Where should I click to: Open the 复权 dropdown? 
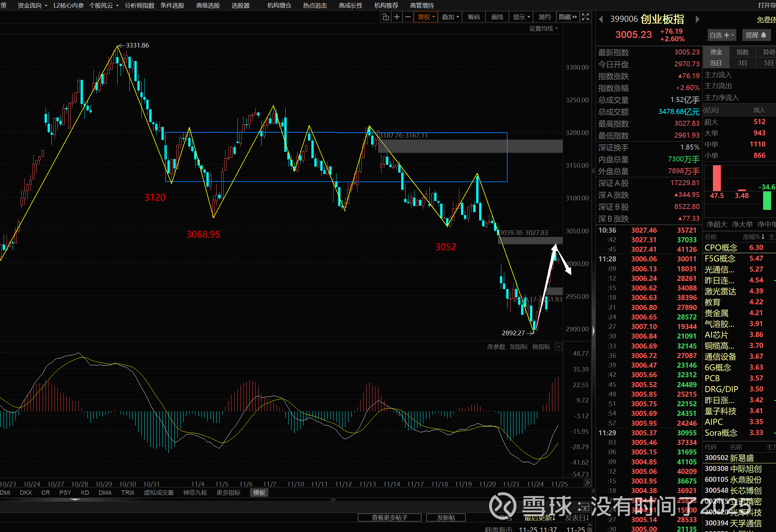coord(426,17)
